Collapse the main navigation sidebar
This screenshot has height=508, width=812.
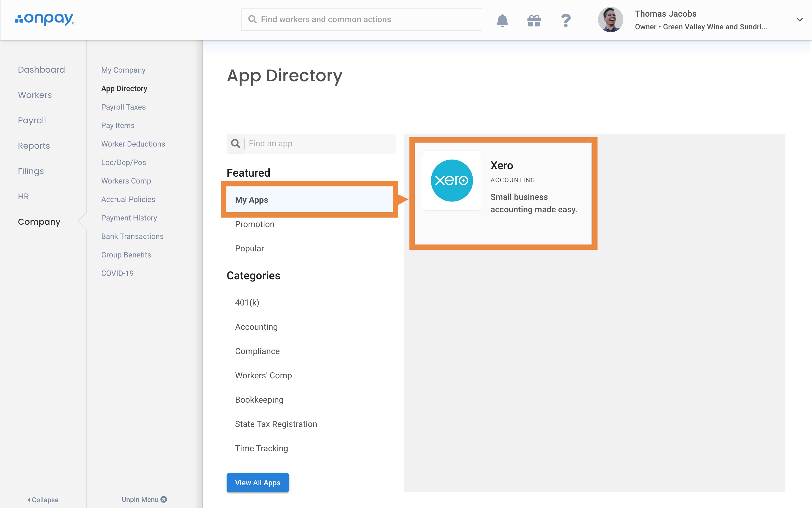(43, 500)
